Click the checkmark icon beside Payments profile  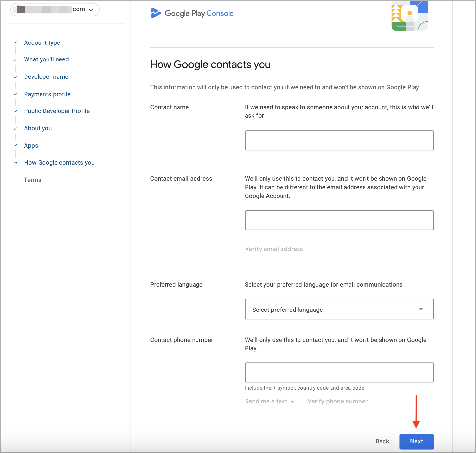click(x=15, y=94)
